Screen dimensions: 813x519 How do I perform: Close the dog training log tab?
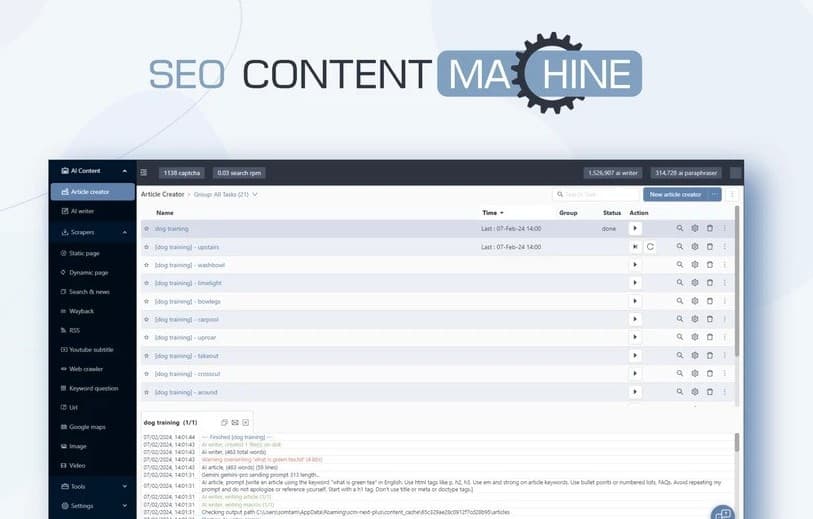coord(246,423)
